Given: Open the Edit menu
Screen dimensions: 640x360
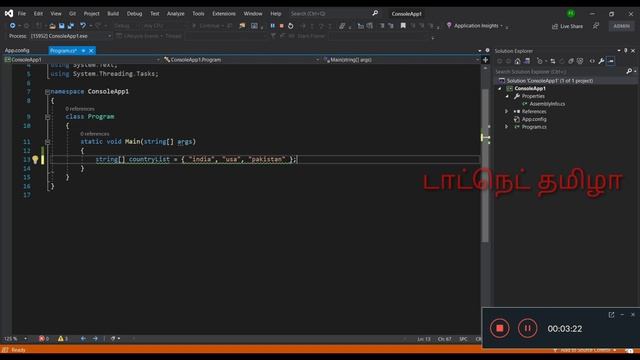Looking at the screenshot, I should coord(38,13).
